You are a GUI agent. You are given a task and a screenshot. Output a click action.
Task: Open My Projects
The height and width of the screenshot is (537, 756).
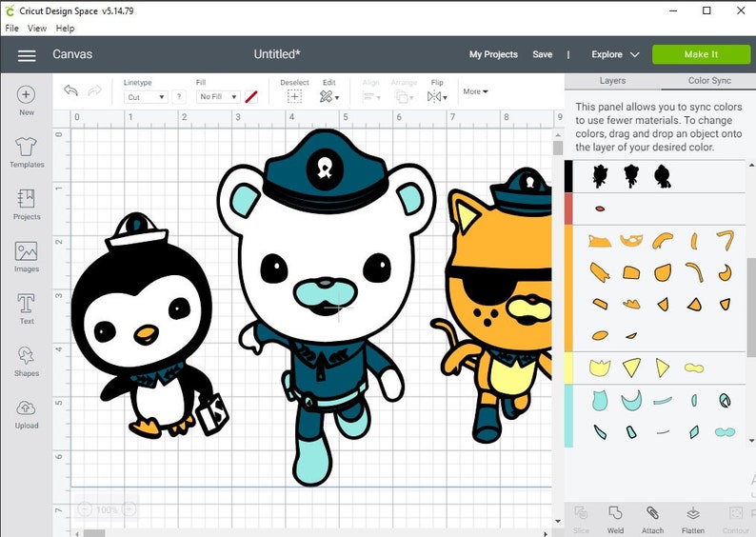493,54
